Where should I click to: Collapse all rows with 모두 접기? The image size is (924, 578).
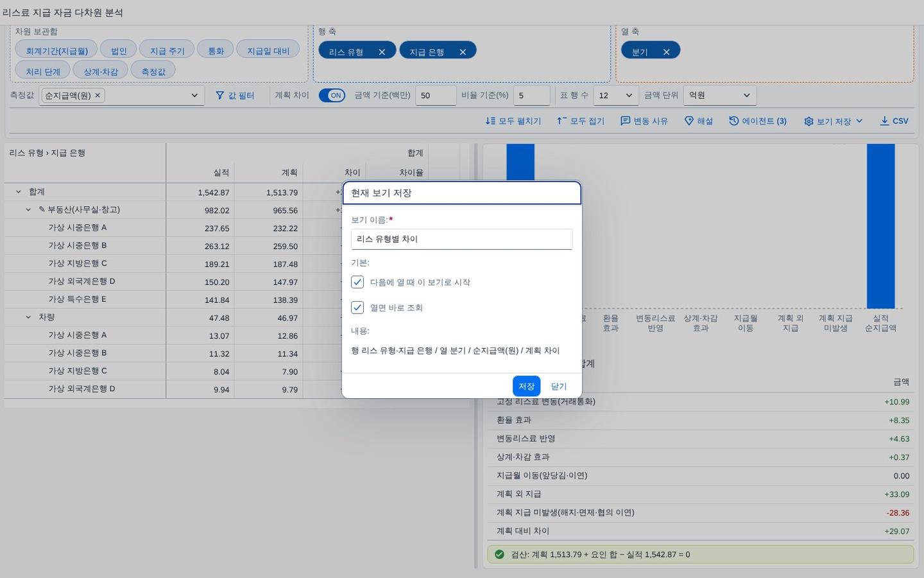[581, 121]
